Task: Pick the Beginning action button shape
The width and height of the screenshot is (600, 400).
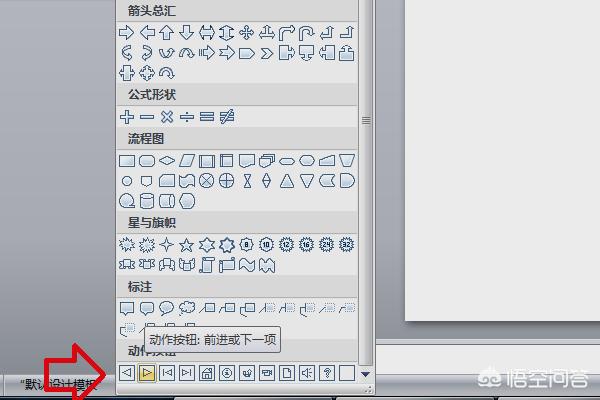Action: (167, 373)
